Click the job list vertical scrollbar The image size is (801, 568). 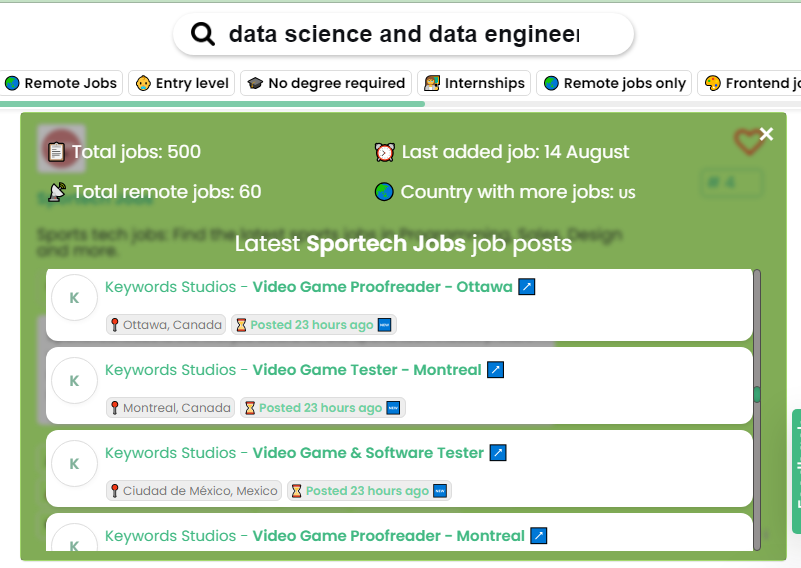756,394
